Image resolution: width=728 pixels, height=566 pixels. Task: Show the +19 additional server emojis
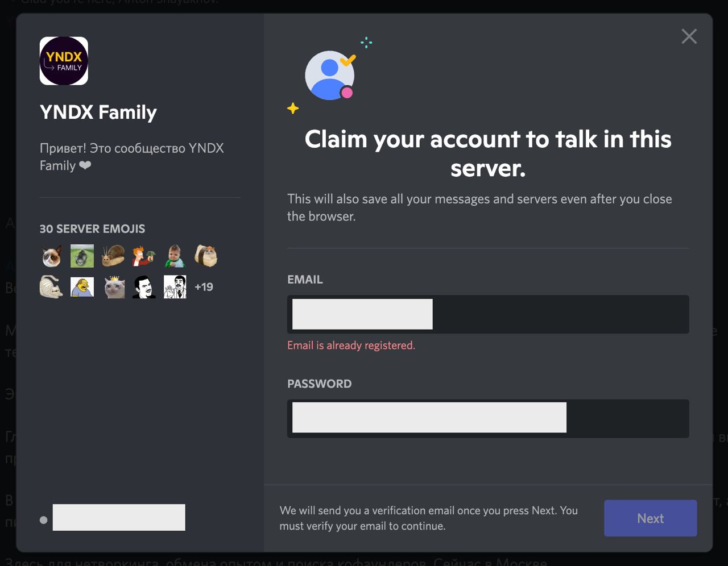204,287
